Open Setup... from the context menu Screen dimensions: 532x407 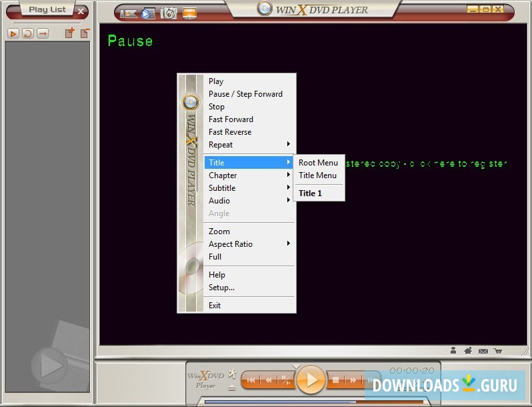click(250, 288)
